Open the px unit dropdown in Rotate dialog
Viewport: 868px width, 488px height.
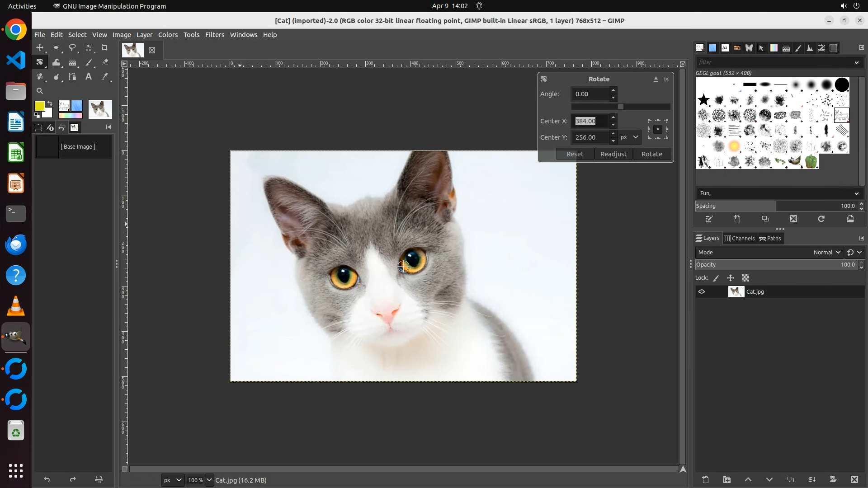coord(629,137)
